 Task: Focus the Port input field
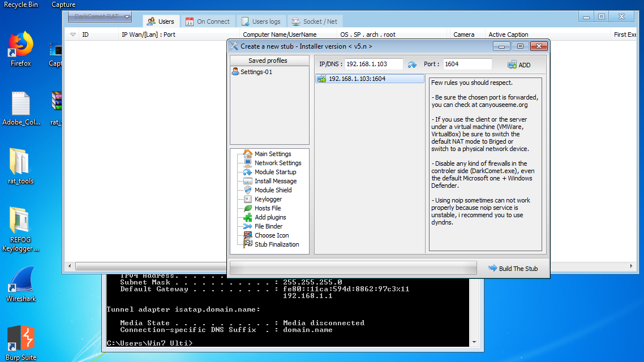click(467, 64)
